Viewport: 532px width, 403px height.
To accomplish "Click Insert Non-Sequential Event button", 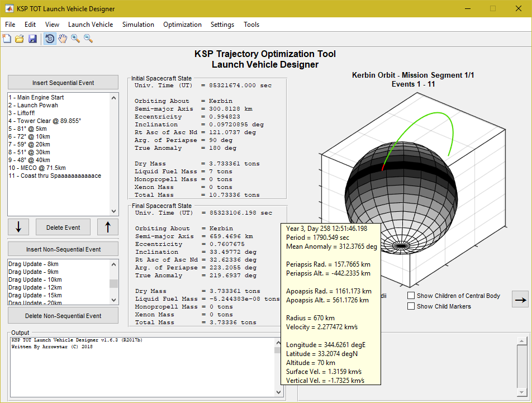I will click(63, 249).
